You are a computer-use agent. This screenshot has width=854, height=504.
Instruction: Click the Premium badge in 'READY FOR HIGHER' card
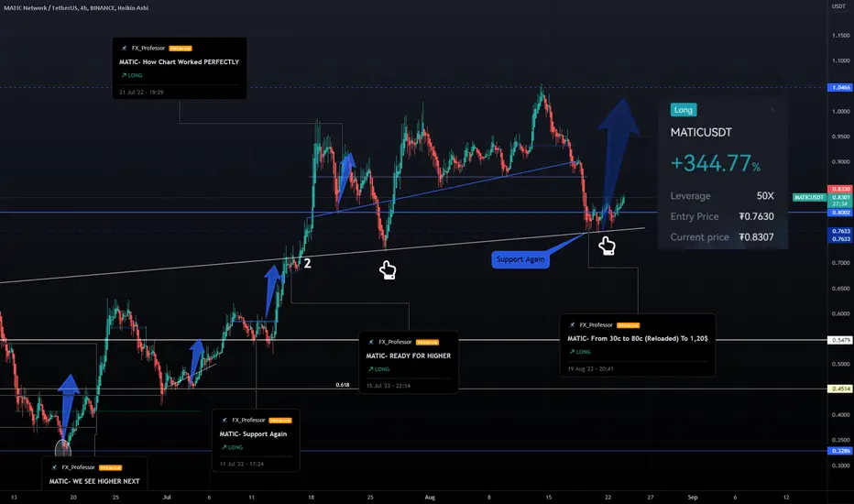427,342
